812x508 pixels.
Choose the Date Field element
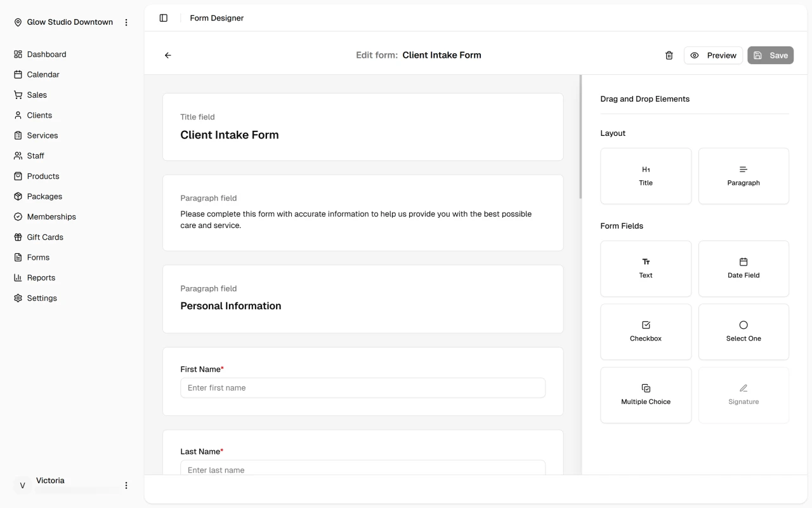point(743,269)
